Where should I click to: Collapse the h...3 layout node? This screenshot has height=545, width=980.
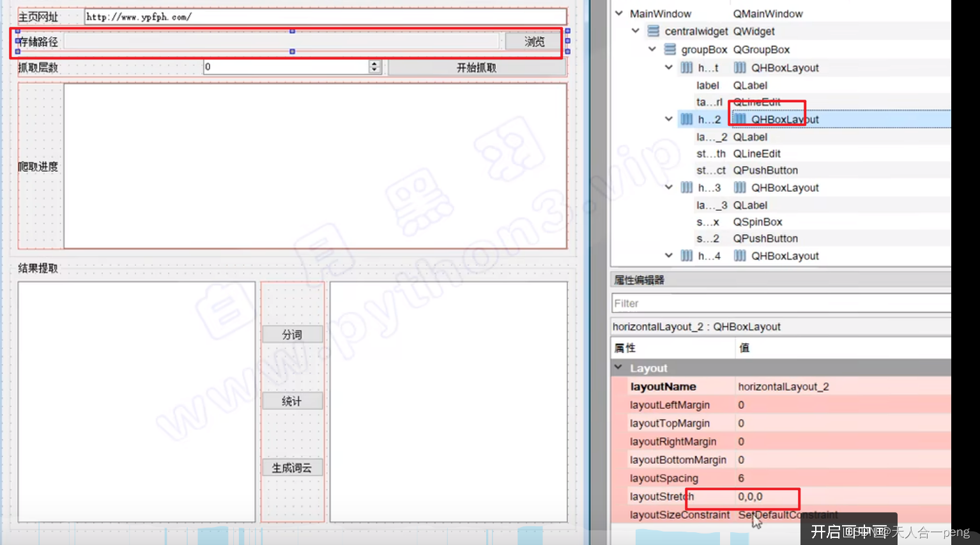coord(668,187)
